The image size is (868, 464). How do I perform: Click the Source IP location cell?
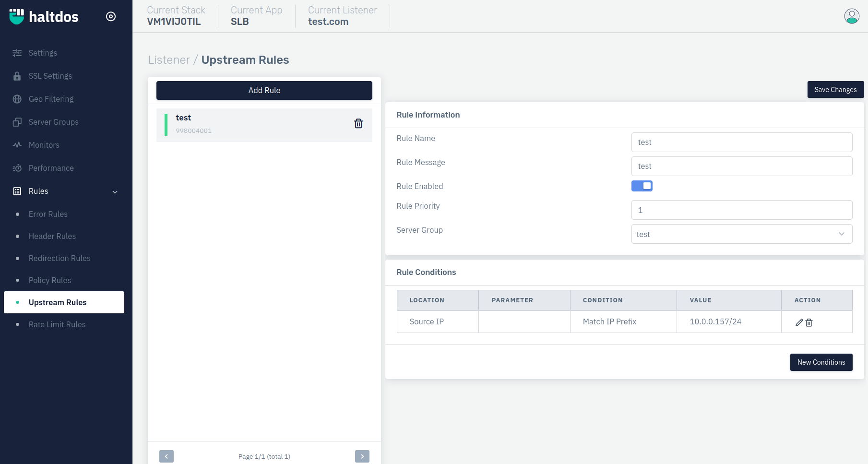pos(438,321)
